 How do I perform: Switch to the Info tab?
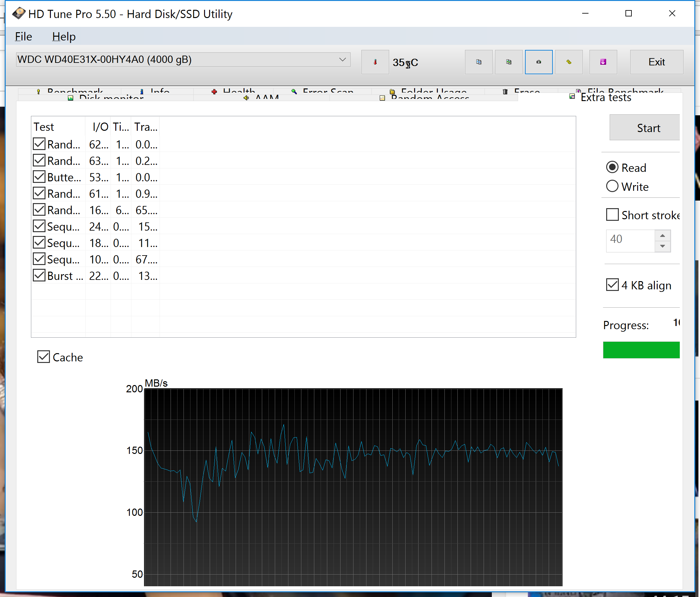click(x=157, y=91)
